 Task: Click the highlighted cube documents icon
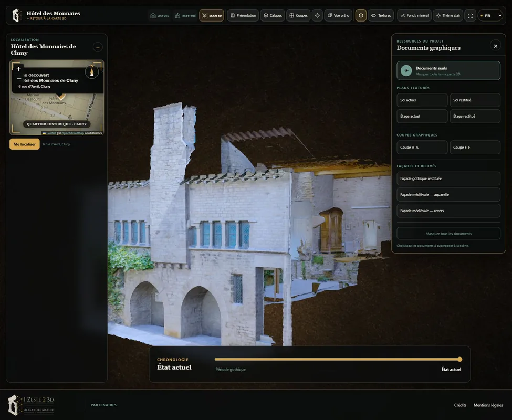(361, 15)
